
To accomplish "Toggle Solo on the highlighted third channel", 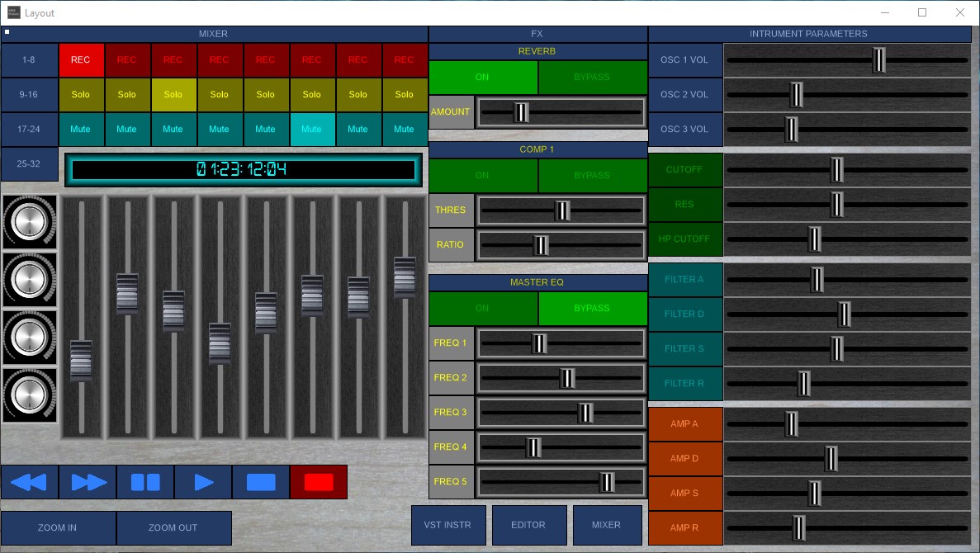I will pos(173,94).
